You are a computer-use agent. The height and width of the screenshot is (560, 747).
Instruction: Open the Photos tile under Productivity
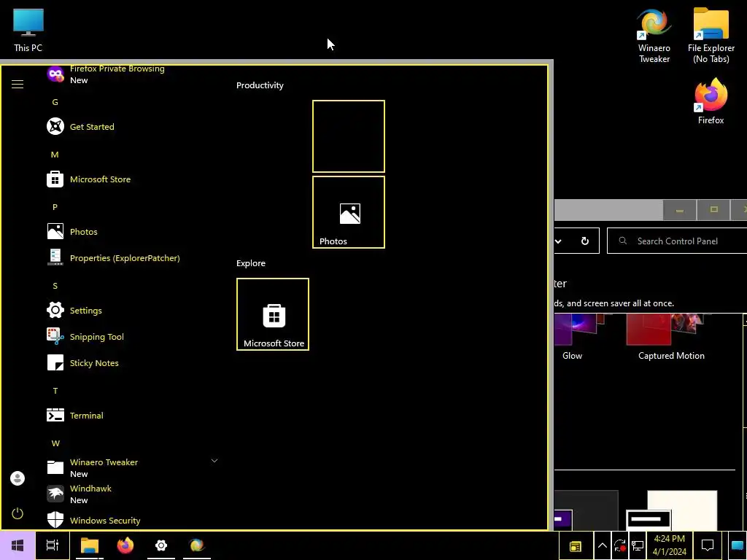point(349,212)
